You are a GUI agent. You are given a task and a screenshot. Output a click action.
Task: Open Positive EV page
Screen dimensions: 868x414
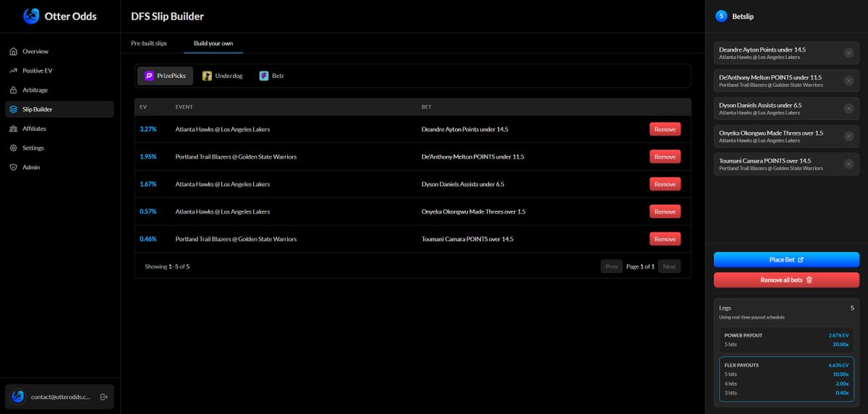(x=59, y=71)
